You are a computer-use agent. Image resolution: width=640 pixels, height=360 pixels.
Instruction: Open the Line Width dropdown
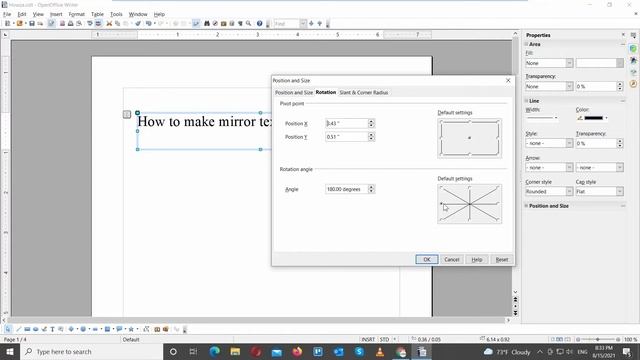click(x=542, y=118)
